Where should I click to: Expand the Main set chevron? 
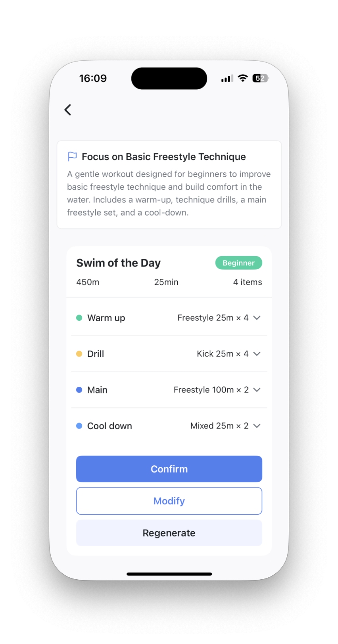coord(257,390)
